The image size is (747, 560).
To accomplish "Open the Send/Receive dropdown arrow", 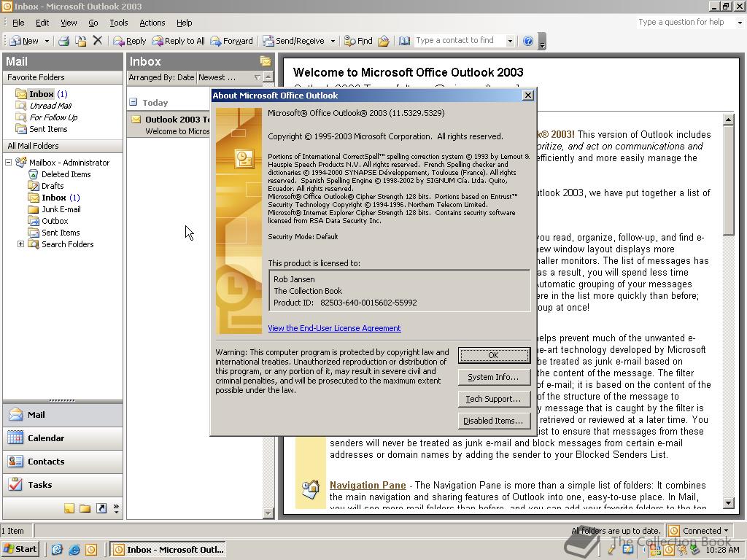I will [x=333, y=42].
